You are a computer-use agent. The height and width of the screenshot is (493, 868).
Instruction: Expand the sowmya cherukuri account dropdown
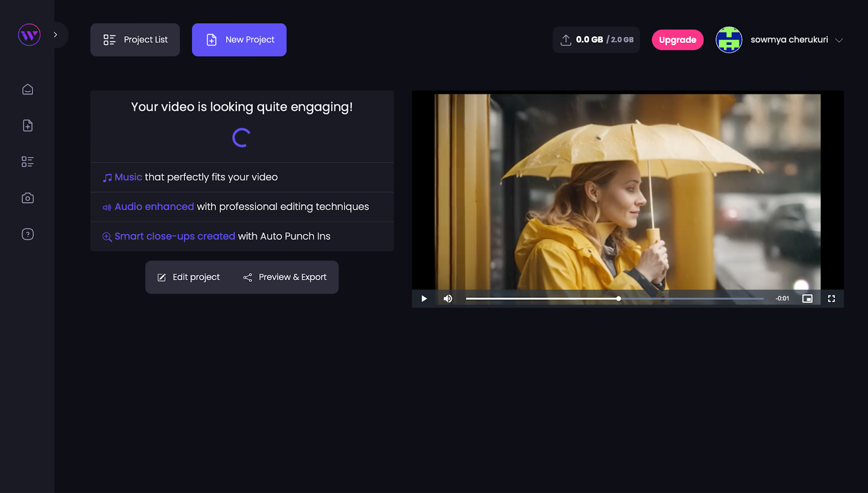pyautogui.click(x=839, y=40)
